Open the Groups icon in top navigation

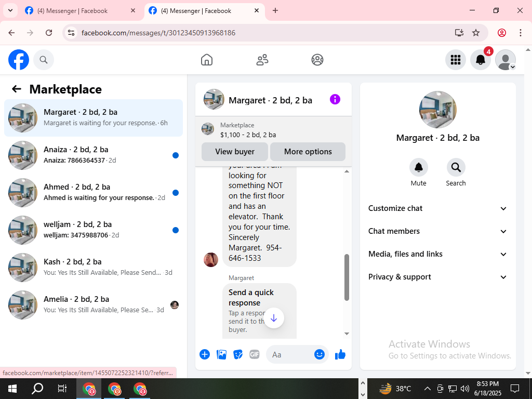coord(317,60)
